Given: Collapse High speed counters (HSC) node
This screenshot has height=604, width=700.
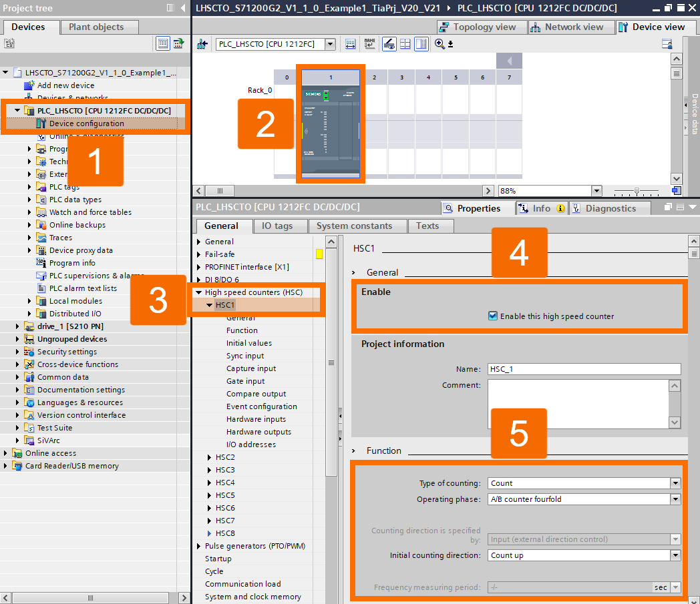Looking at the screenshot, I should (x=198, y=292).
